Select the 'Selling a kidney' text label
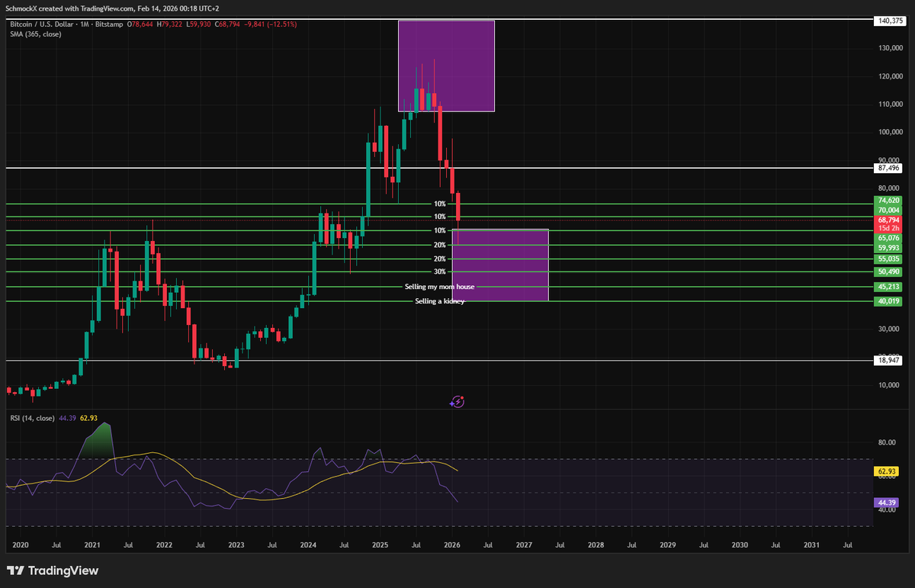The height and width of the screenshot is (588, 915). click(438, 301)
